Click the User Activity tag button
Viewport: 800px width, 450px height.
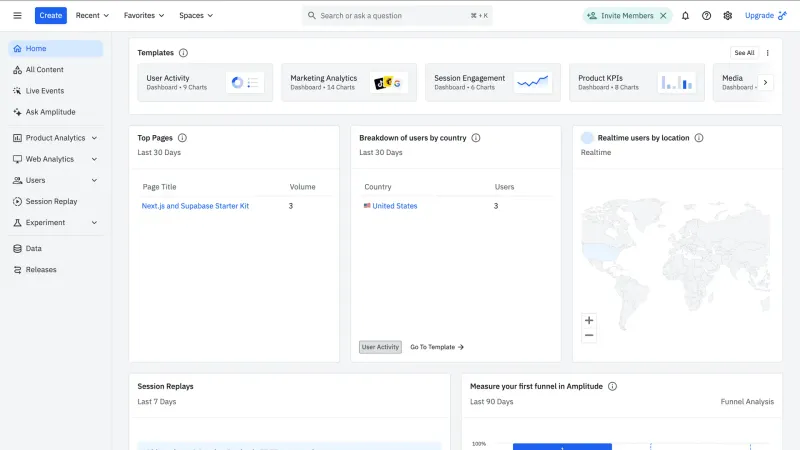pos(380,347)
